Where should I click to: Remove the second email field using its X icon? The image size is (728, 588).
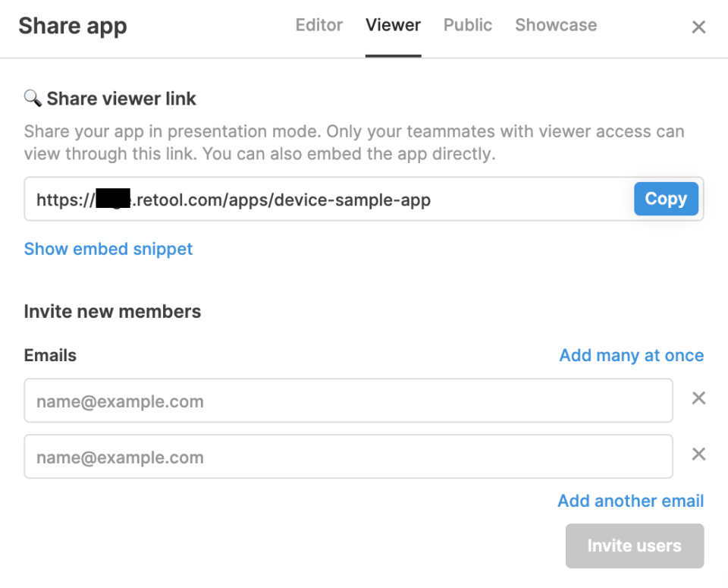pos(698,454)
